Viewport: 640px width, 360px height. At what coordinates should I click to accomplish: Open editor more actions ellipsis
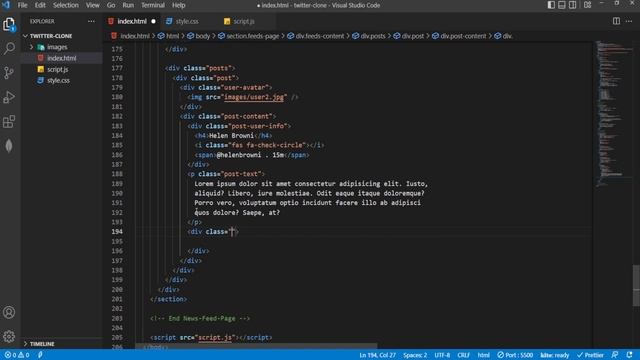(629, 21)
